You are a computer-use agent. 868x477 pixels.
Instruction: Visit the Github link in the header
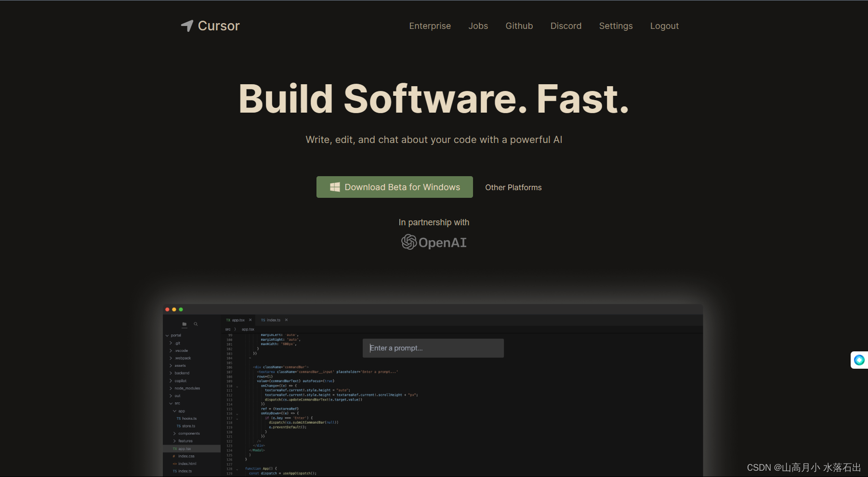519,26
